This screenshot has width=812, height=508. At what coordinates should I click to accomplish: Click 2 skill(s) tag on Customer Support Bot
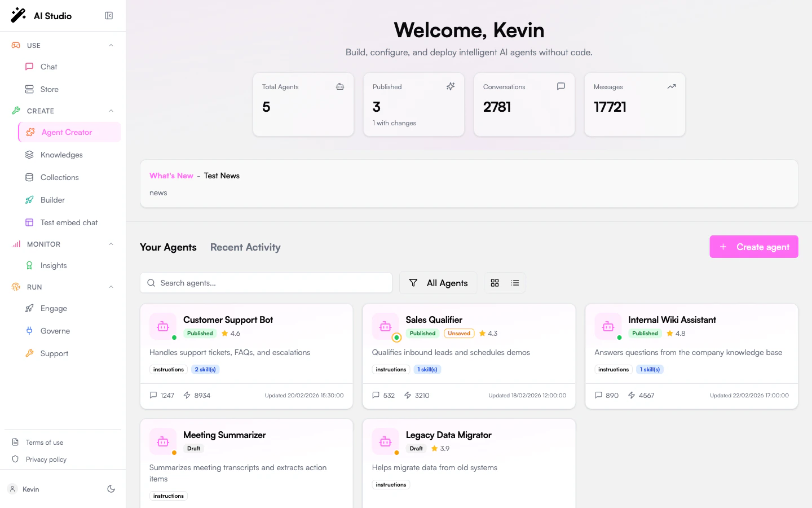205,370
